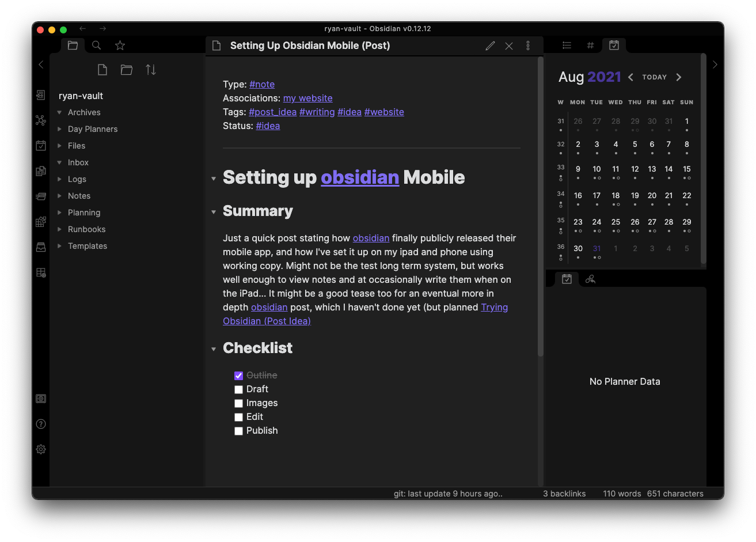Switch to the outline tab in right sidebar

567,46
